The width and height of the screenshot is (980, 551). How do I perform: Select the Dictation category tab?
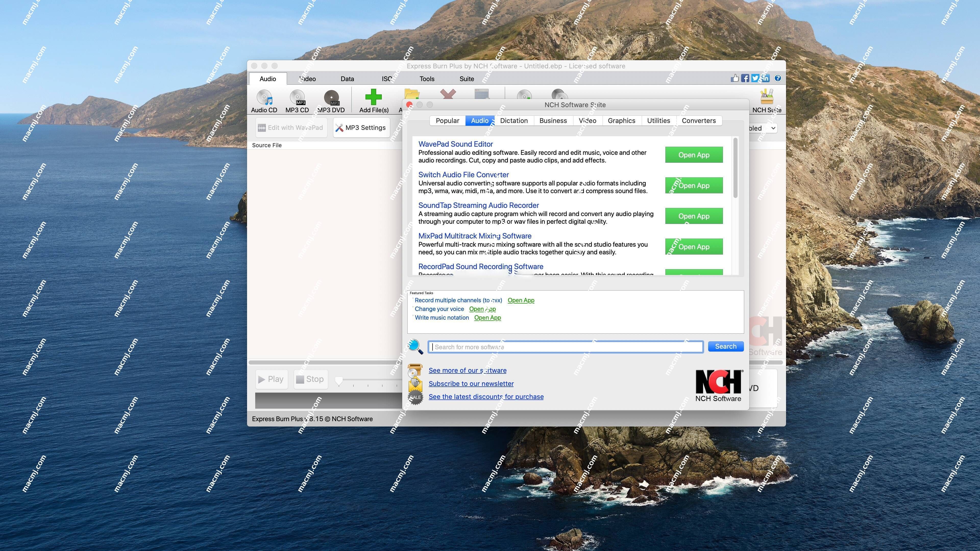513,121
